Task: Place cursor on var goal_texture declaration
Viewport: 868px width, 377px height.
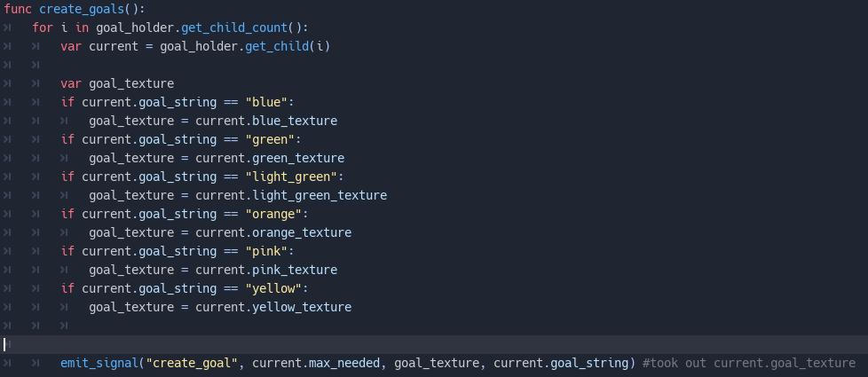Action: tap(117, 83)
